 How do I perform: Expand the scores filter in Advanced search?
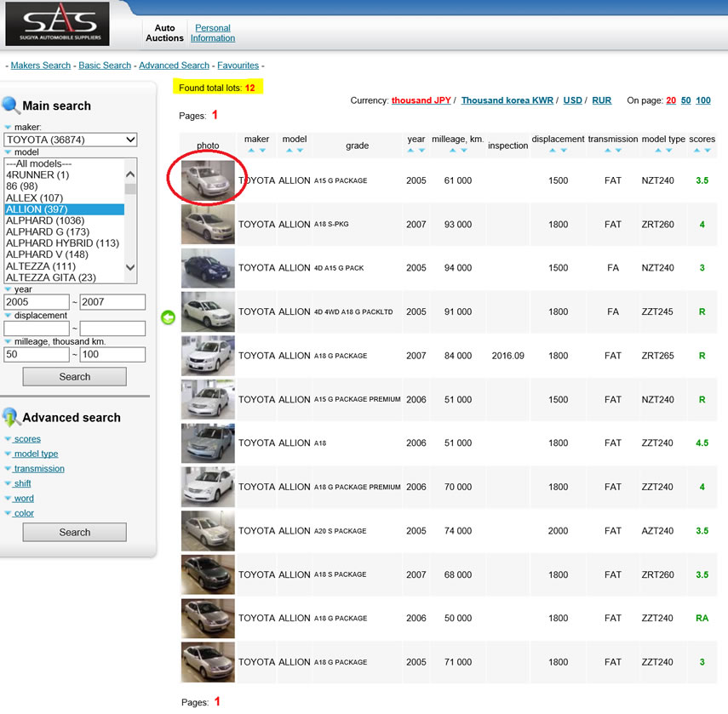(x=26, y=439)
